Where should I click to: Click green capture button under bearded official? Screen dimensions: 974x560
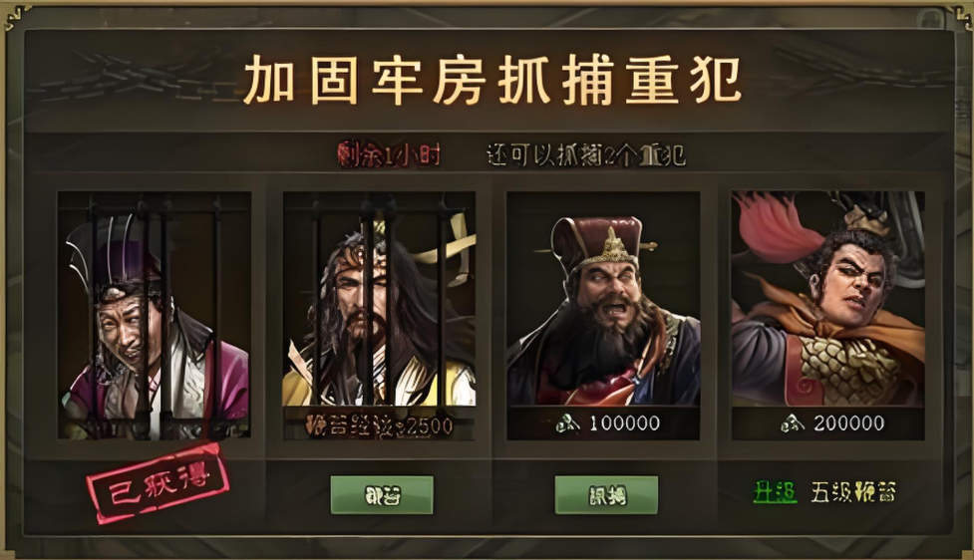[606, 495]
